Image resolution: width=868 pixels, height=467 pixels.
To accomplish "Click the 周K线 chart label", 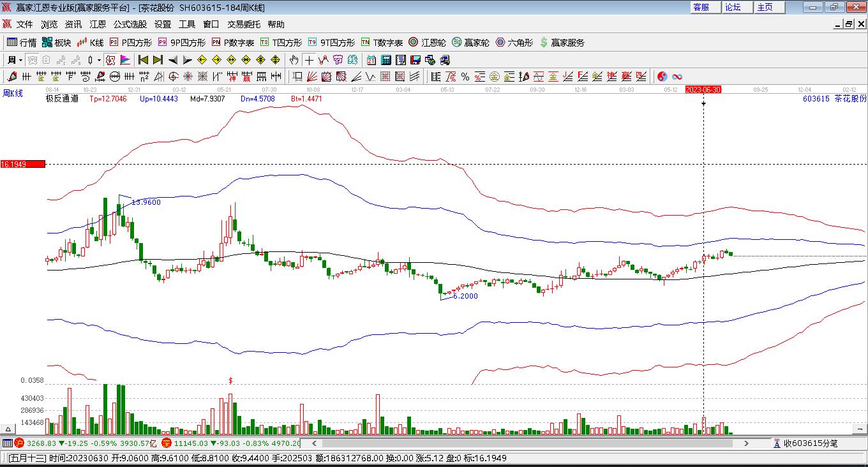I will [x=13, y=93].
